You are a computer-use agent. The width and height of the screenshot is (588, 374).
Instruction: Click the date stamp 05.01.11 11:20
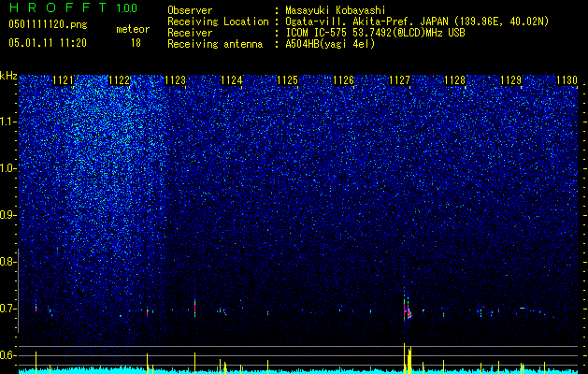tap(48, 43)
